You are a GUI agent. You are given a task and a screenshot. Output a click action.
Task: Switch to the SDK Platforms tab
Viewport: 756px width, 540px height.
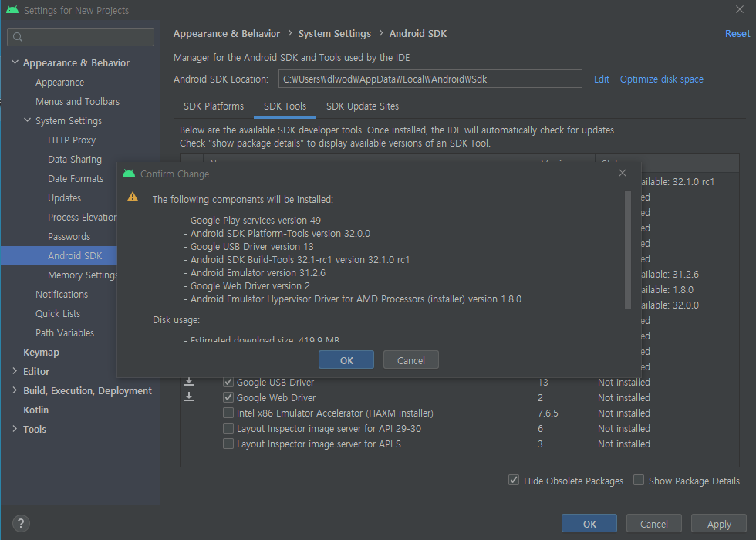point(214,106)
